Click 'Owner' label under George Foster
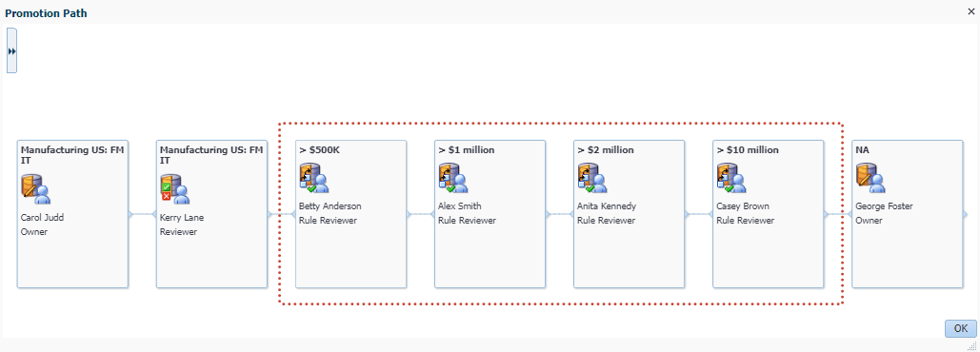The height and width of the screenshot is (352, 980). point(869,221)
